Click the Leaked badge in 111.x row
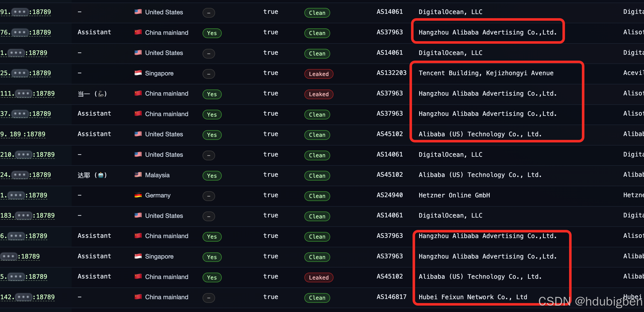Image resolution: width=644 pixels, height=312 pixels. coord(319,94)
